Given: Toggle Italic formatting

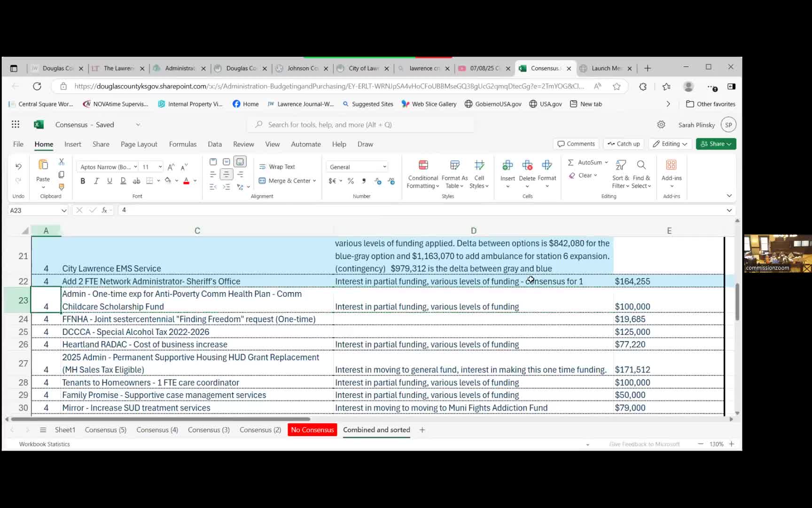Looking at the screenshot, I should (x=96, y=181).
